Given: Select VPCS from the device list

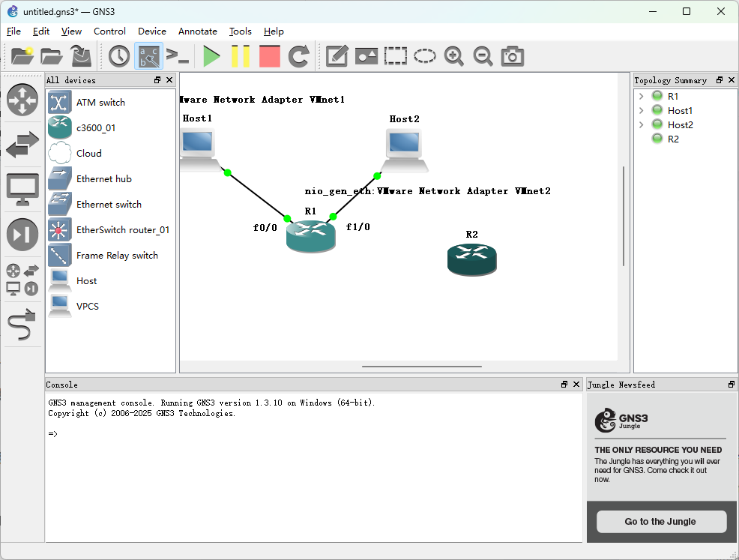Looking at the screenshot, I should 111,306.
